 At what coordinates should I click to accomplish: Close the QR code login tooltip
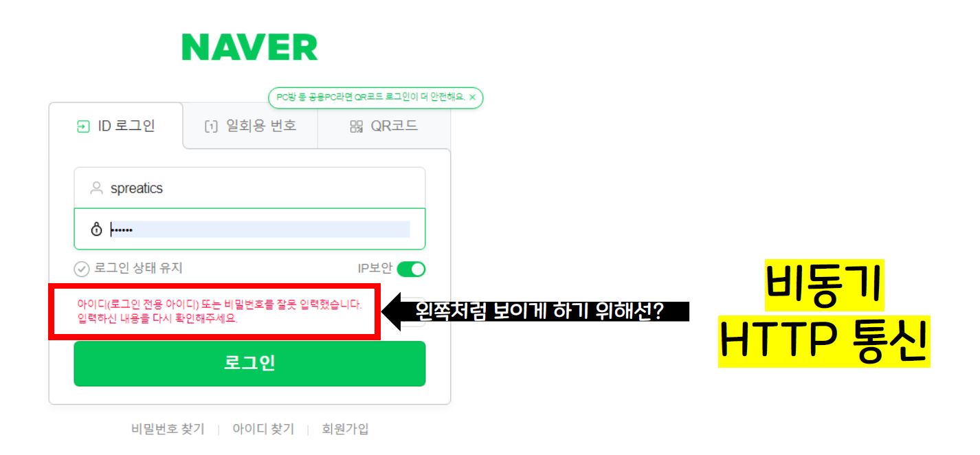[x=472, y=98]
